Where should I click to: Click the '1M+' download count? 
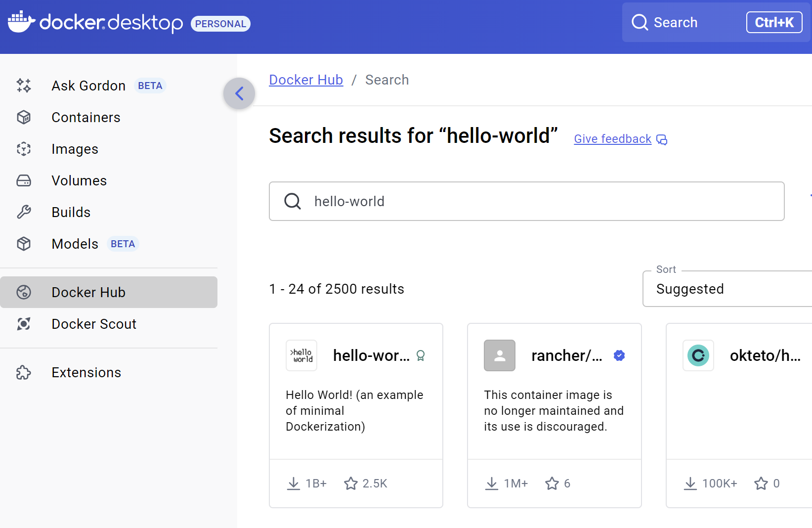pyautogui.click(x=516, y=484)
